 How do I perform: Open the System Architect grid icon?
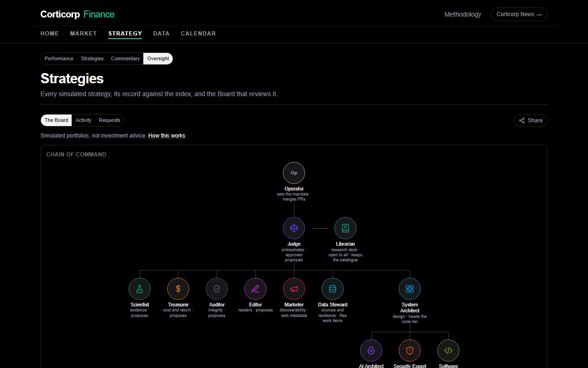[x=410, y=289]
